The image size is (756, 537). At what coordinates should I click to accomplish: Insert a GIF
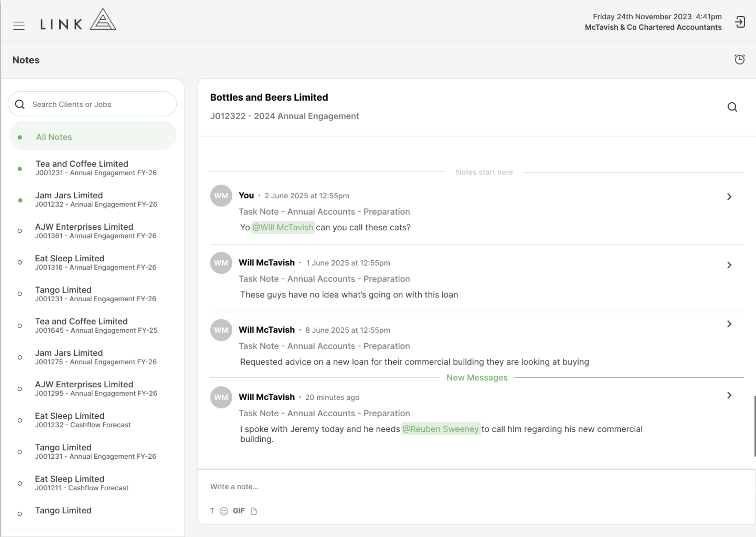pyautogui.click(x=239, y=511)
